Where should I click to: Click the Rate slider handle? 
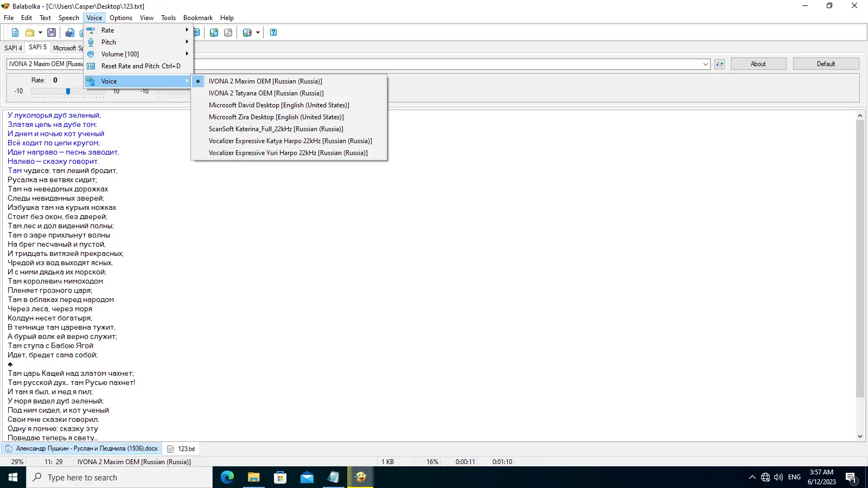click(68, 91)
